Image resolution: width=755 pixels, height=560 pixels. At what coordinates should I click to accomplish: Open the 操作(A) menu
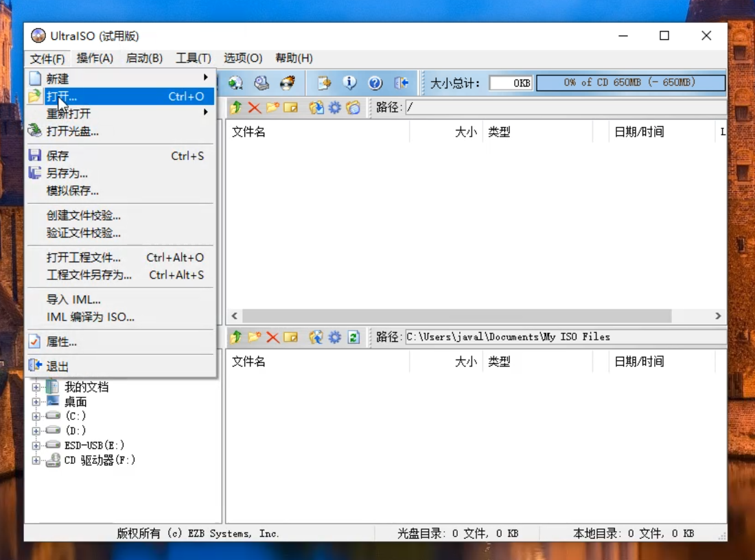coord(95,58)
